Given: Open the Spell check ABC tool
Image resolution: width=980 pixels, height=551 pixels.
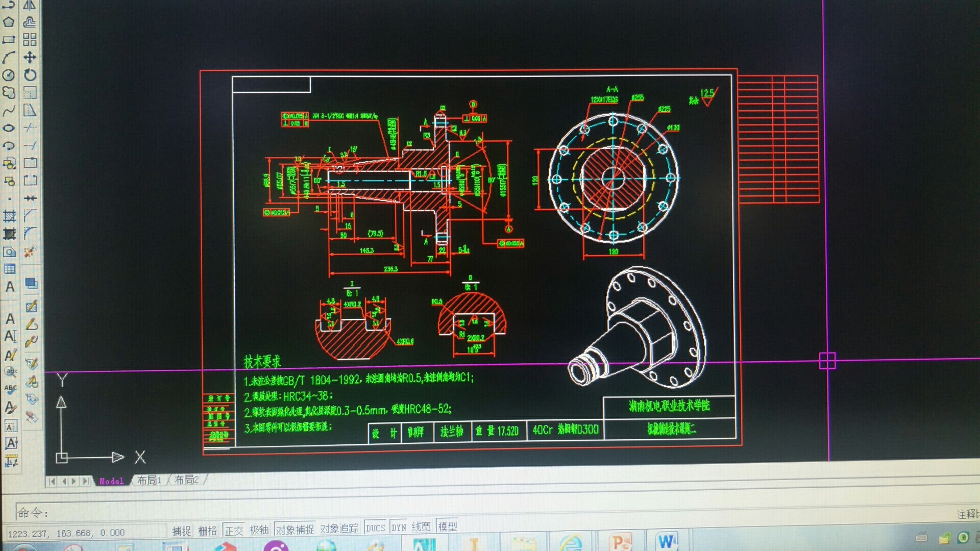Looking at the screenshot, I should pyautogui.click(x=10, y=389).
